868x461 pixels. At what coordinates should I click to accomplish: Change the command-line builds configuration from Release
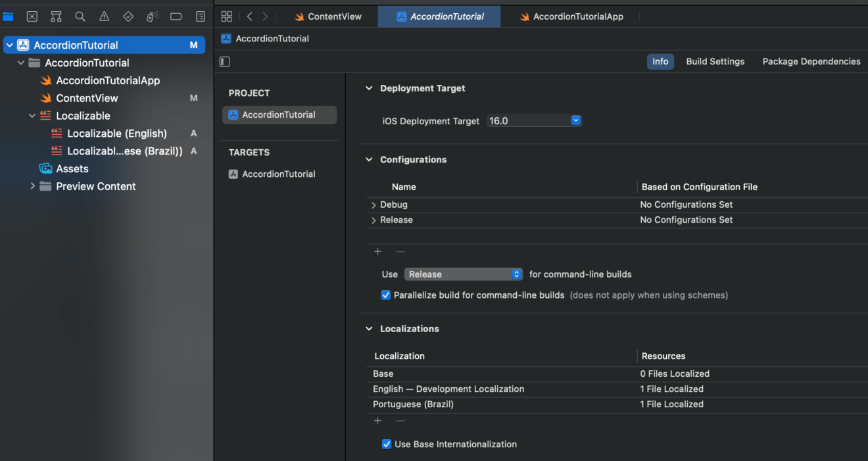[517, 274]
